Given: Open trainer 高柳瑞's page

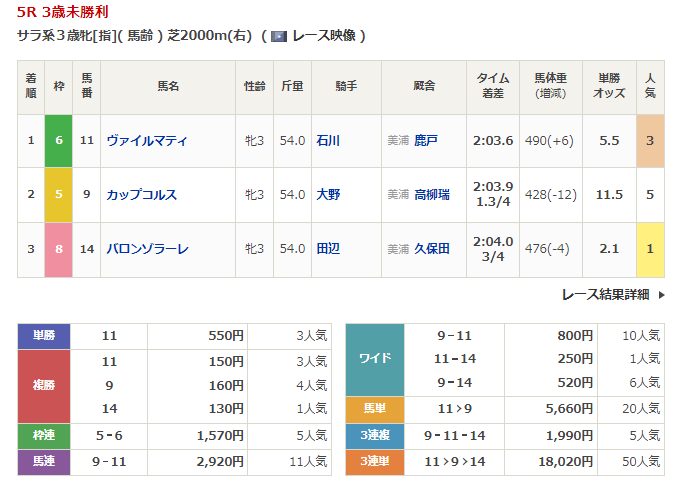Looking at the screenshot, I should (x=432, y=195).
